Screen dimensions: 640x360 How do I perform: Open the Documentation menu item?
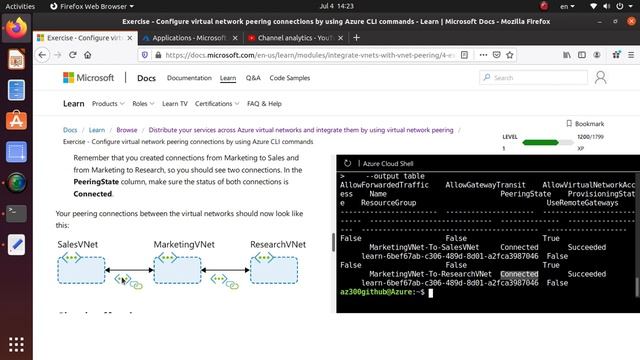point(189,78)
